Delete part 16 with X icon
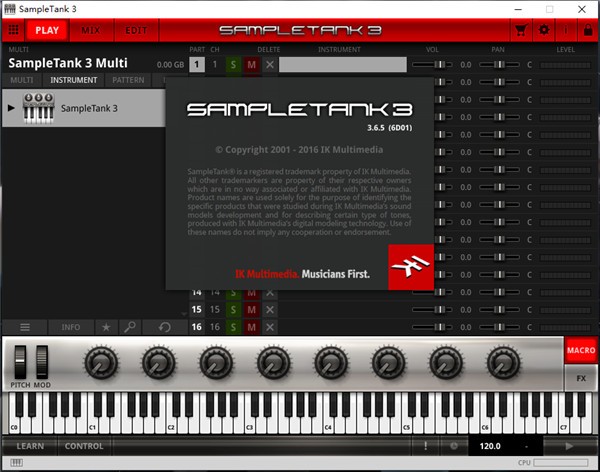Screen dimensions: 600x472 coord(270,327)
